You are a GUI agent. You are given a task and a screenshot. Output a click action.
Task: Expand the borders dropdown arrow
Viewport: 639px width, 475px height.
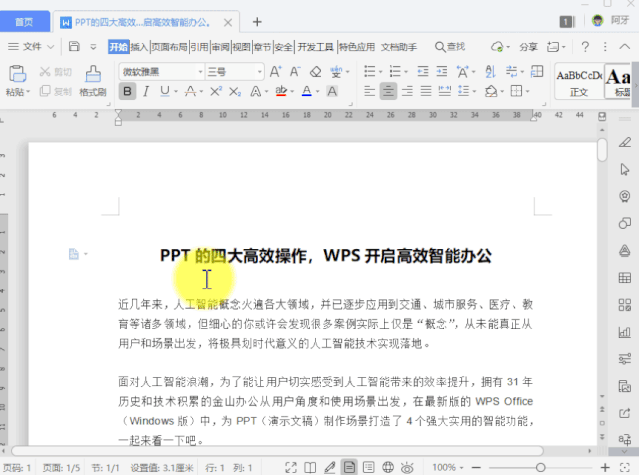527,91
